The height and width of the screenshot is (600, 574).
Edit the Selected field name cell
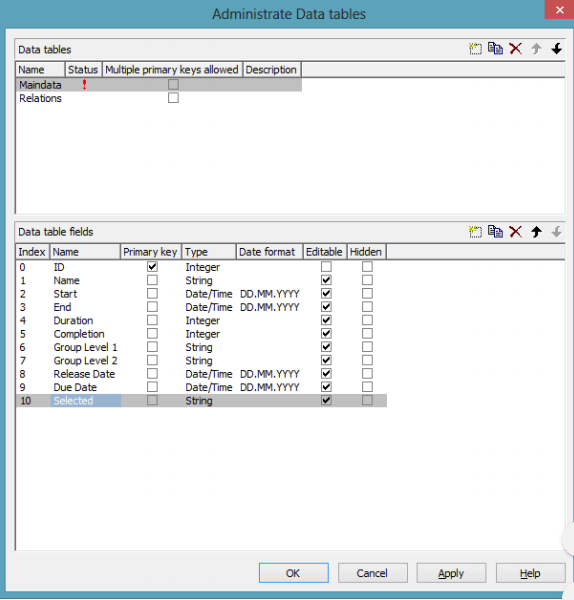point(86,401)
